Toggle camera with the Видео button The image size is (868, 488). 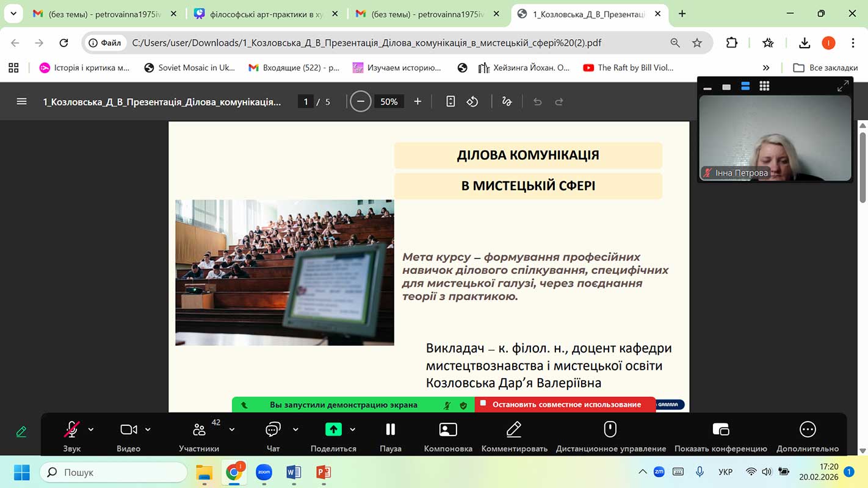(x=128, y=436)
